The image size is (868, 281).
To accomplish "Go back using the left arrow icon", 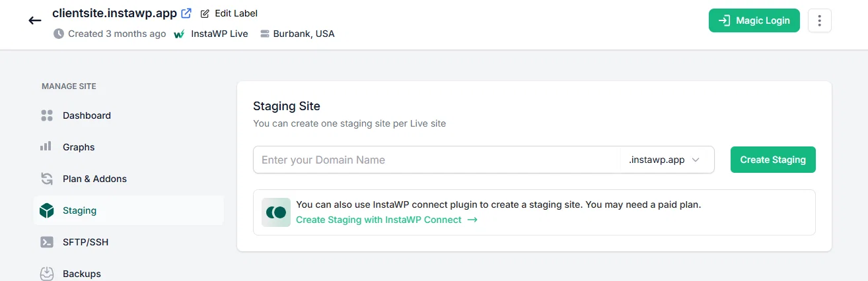I will [35, 20].
